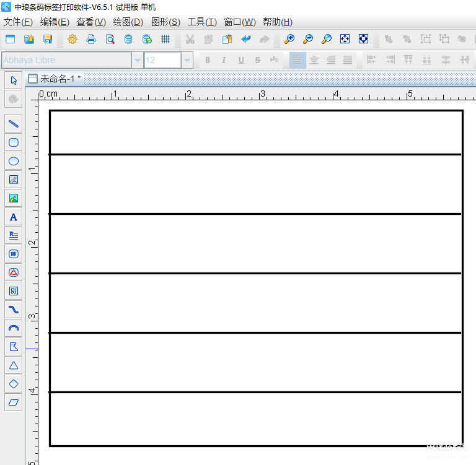Screen dimensions: 476x465
Task: Click the font size field showing 12
Action: tap(162, 60)
